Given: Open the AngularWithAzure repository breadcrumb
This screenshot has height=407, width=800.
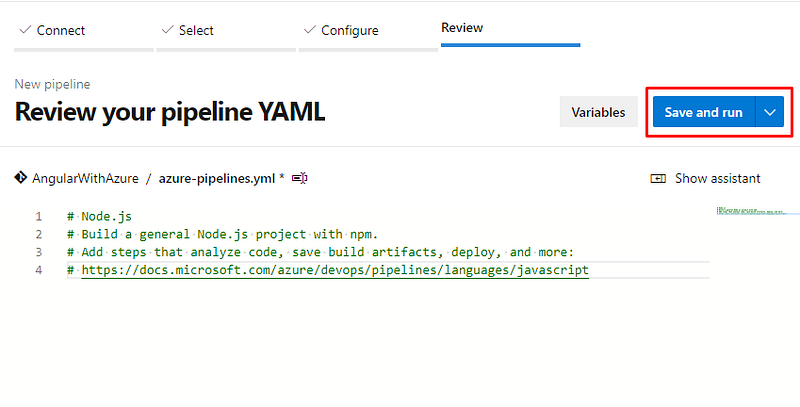Looking at the screenshot, I should click(x=85, y=178).
